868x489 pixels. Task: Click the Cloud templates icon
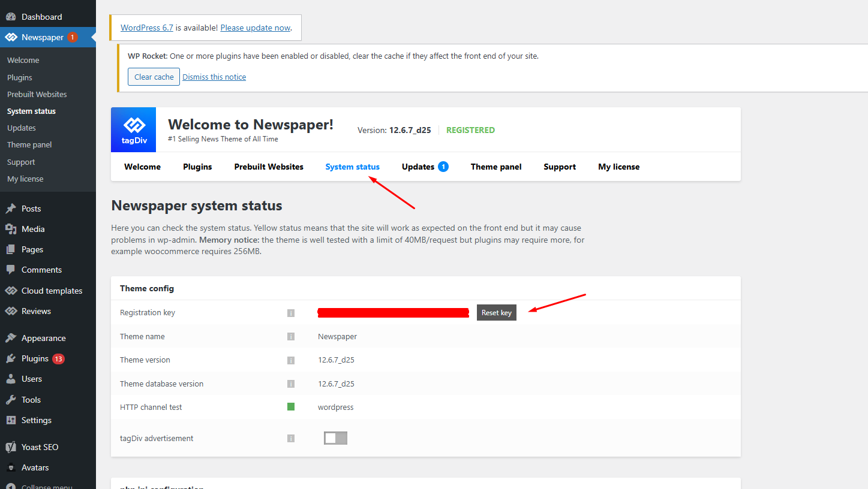coord(11,291)
